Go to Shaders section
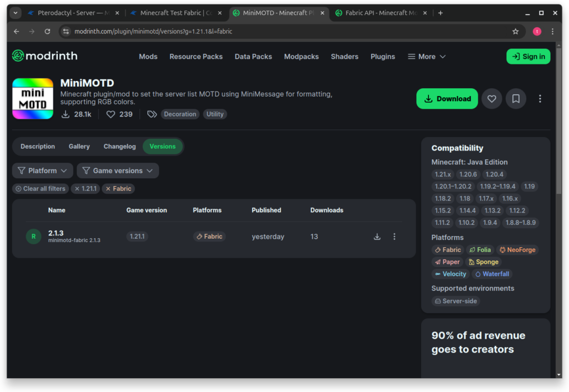 point(345,57)
